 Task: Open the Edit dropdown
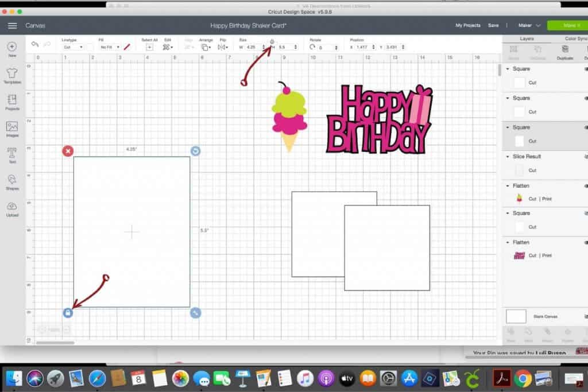pyautogui.click(x=168, y=47)
